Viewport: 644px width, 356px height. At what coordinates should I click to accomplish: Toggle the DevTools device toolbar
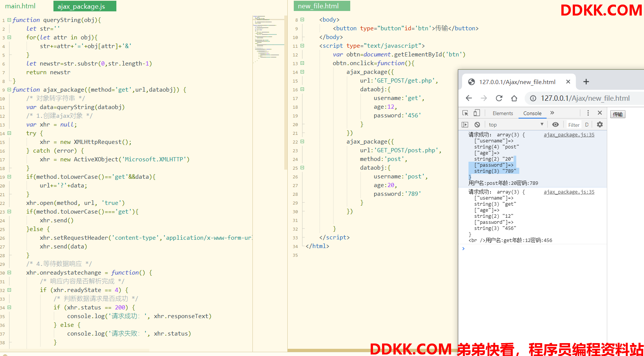477,113
